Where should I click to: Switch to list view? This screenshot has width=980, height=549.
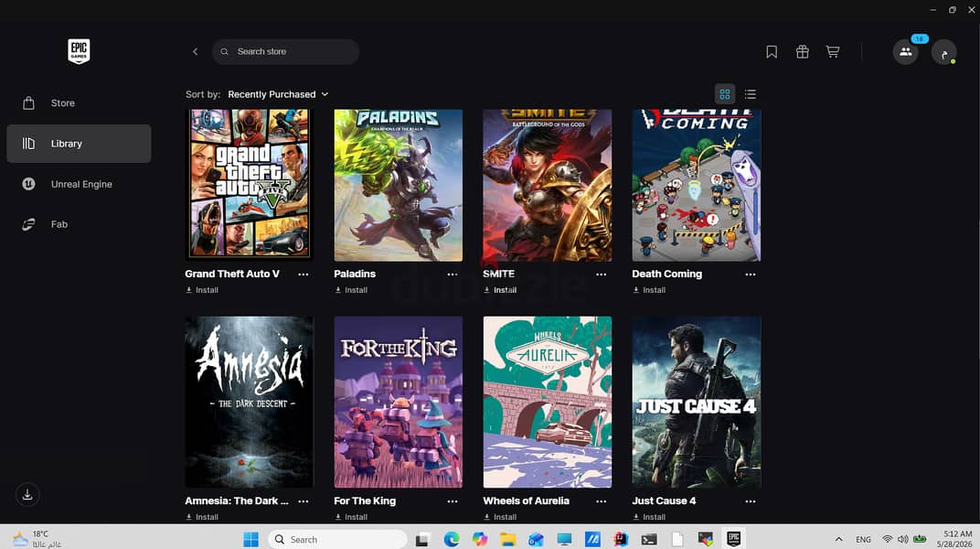point(751,94)
